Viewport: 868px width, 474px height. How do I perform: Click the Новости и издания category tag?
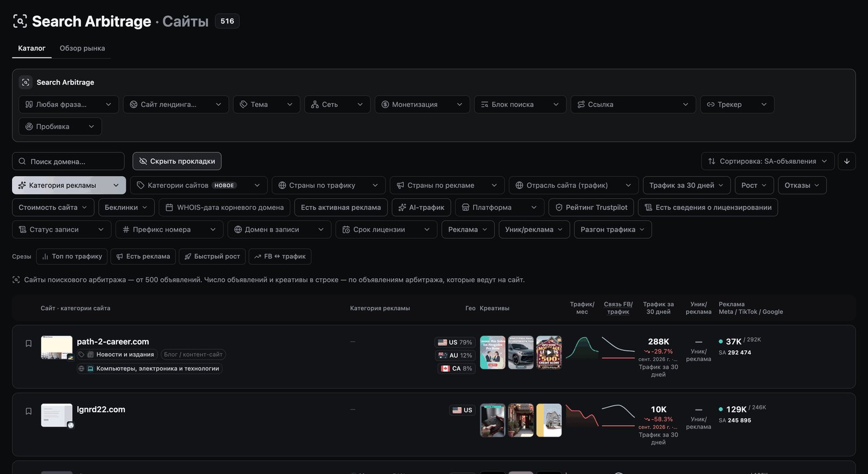click(x=118, y=355)
